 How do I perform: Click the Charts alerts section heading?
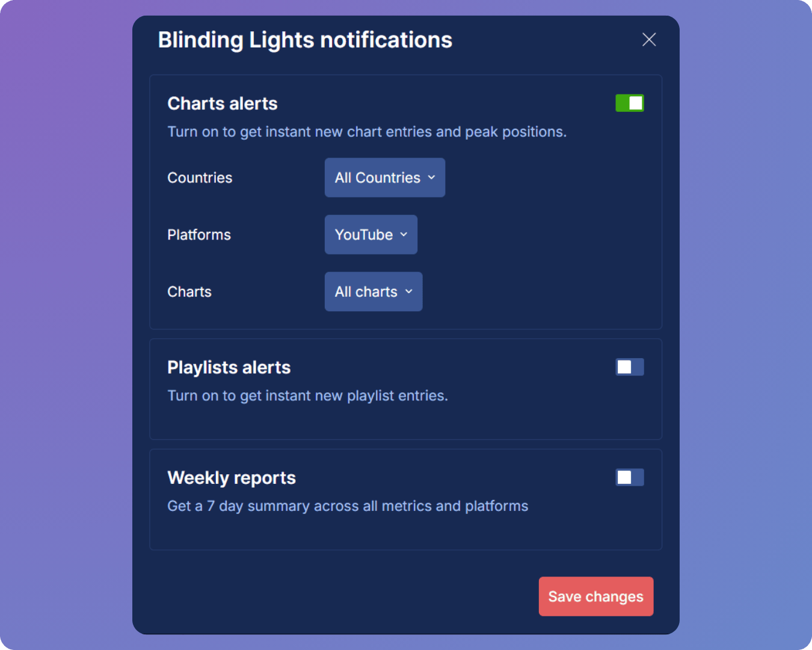[223, 104]
